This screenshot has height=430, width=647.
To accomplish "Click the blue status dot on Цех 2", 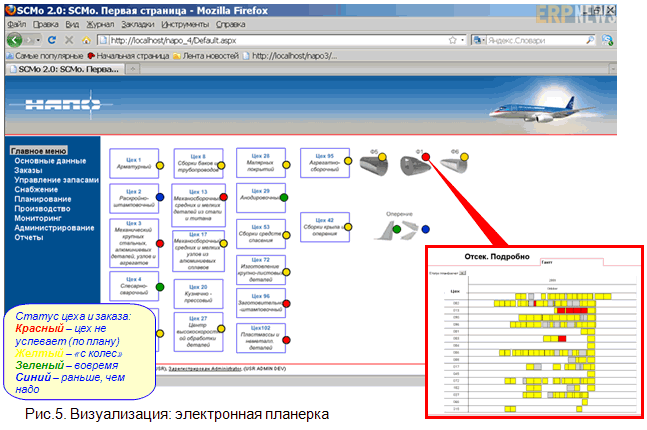I will (x=159, y=198).
